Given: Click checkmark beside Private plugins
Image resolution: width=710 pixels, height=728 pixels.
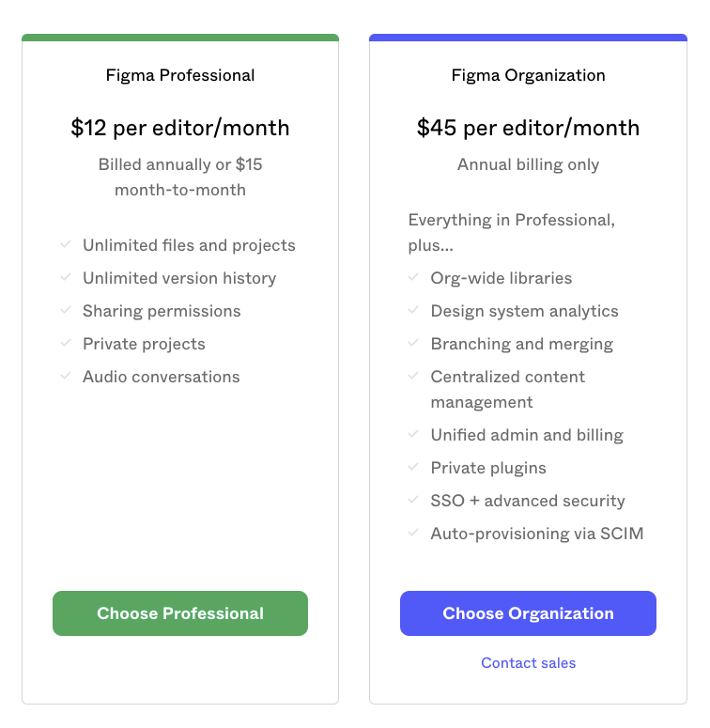Looking at the screenshot, I should [413, 467].
